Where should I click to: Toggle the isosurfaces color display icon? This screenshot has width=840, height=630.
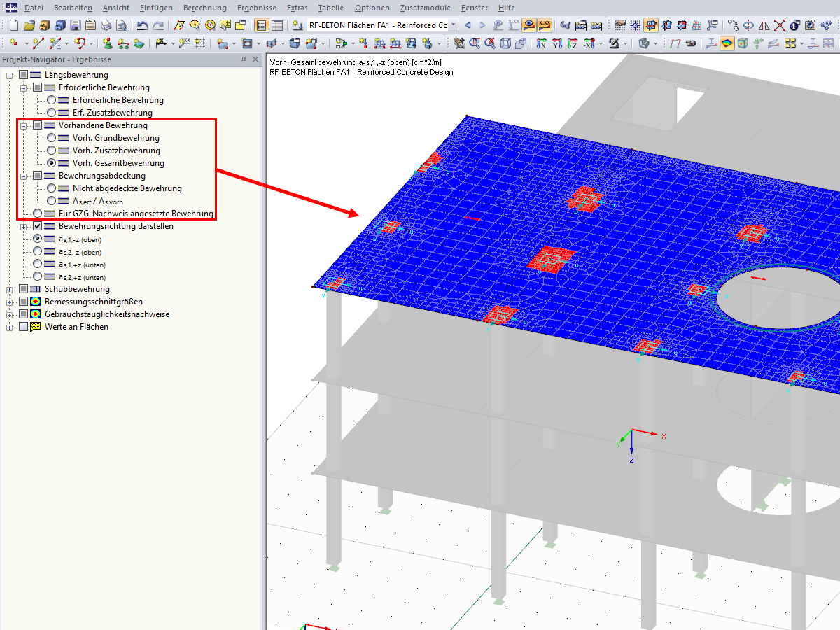tap(727, 43)
